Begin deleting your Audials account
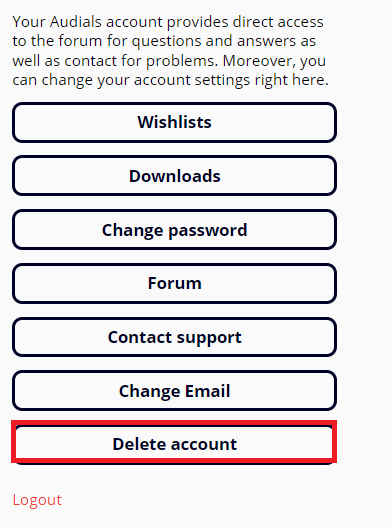This screenshot has width=392, height=528. pos(174,444)
